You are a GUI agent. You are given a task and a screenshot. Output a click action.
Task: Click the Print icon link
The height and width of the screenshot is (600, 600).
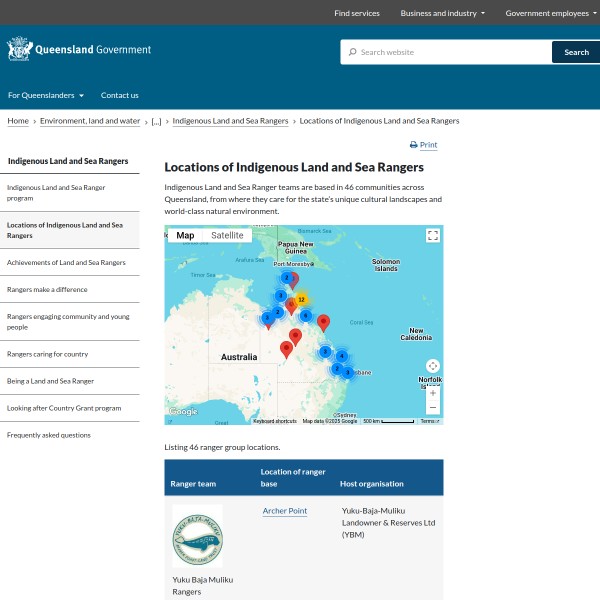coord(423,145)
